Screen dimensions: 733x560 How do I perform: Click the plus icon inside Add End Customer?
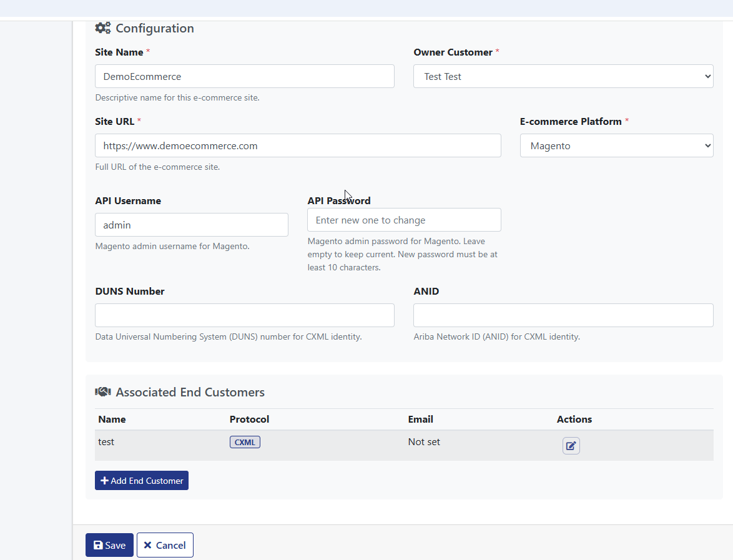pos(104,480)
